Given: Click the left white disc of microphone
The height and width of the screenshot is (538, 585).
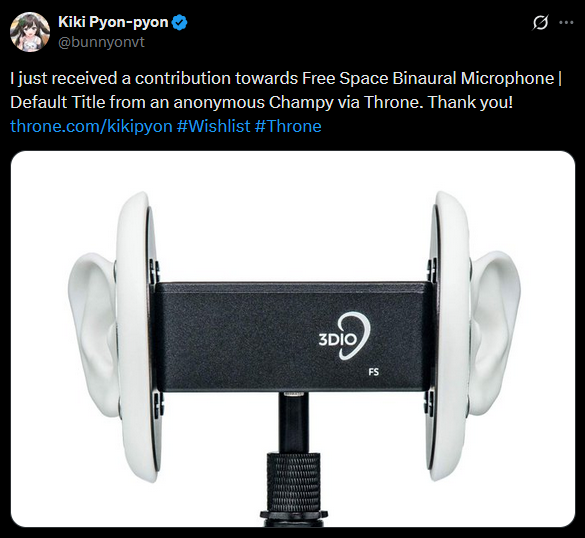Looking at the screenshot, I should (x=137, y=337).
